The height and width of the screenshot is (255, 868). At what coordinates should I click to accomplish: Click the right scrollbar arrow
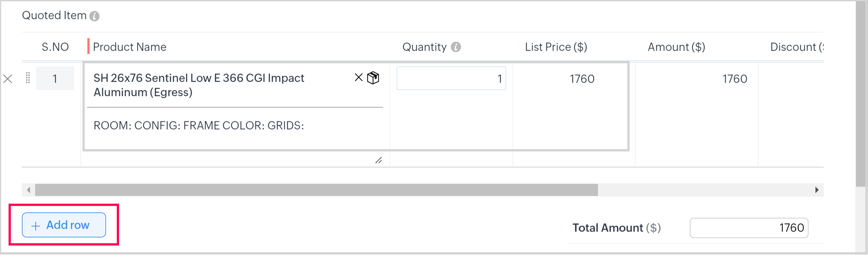[817, 190]
